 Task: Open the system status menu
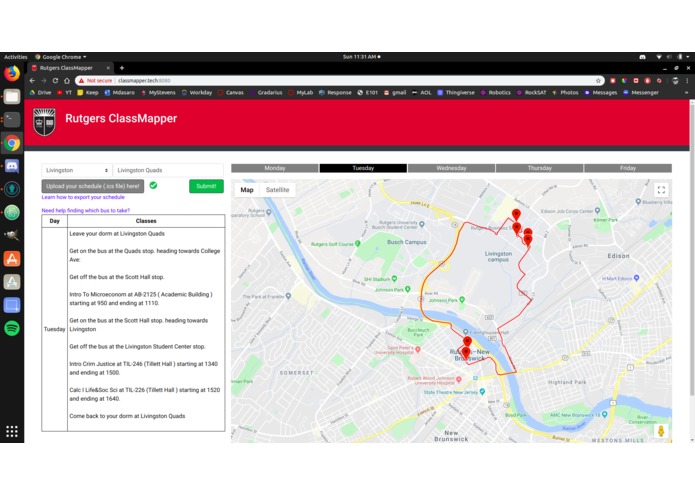pos(674,57)
